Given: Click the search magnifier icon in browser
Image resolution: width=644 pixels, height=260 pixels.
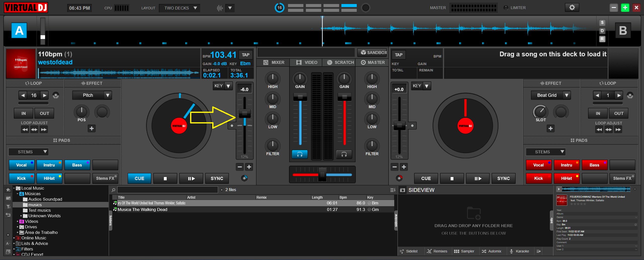Looking at the screenshot, I should (114, 190).
